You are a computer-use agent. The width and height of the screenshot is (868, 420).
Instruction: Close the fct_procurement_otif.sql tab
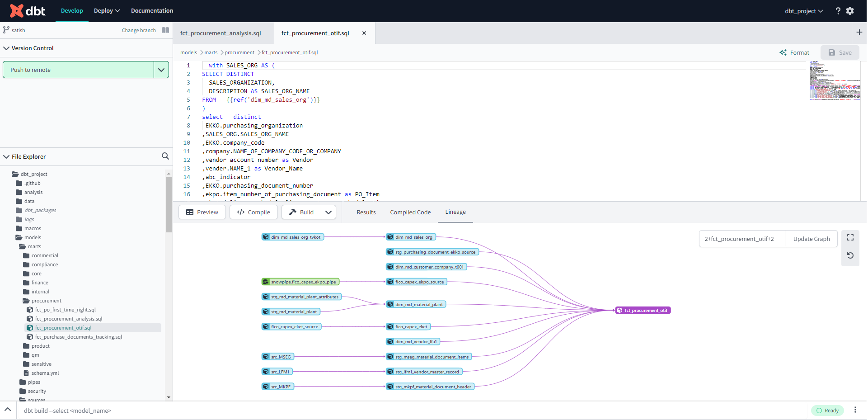(364, 33)
